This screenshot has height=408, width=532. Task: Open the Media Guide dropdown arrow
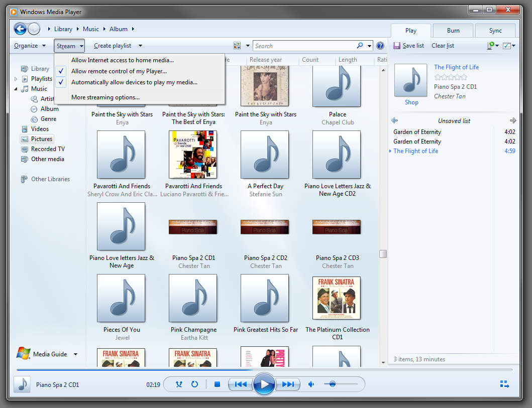click(75, 354)
